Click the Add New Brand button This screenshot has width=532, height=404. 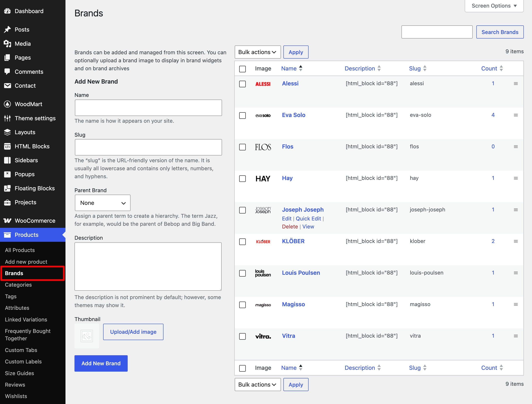pyautogui.click(x=101, y=363)
